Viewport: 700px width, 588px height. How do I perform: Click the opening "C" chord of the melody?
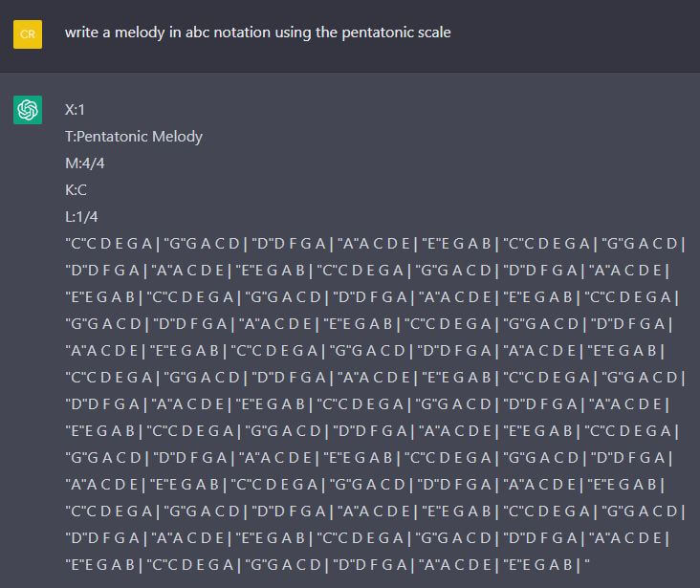coord(75,244)
